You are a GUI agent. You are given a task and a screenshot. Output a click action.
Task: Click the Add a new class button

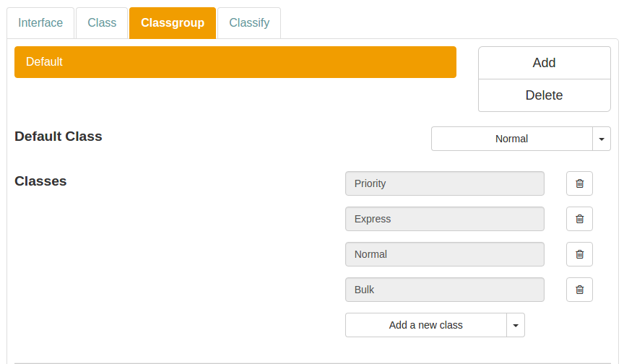(426, 325)
